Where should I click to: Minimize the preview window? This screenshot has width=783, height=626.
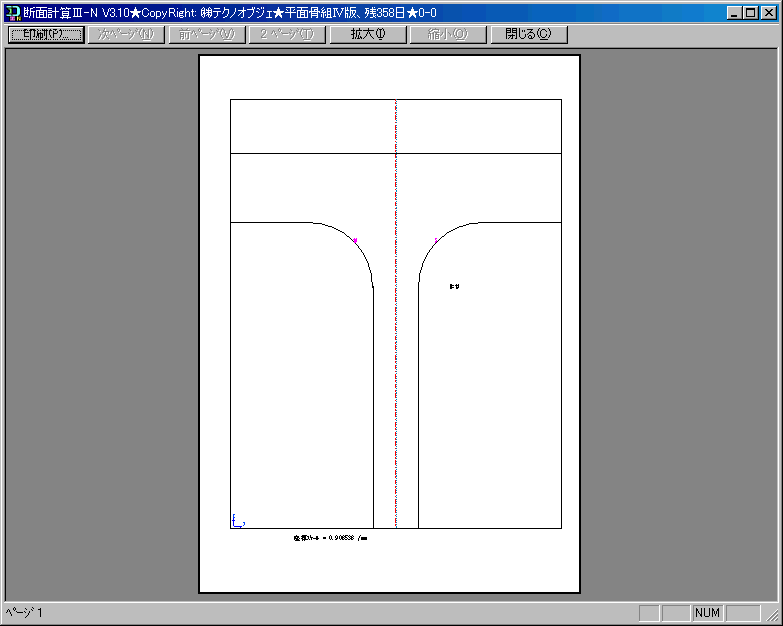coord(735,13)
